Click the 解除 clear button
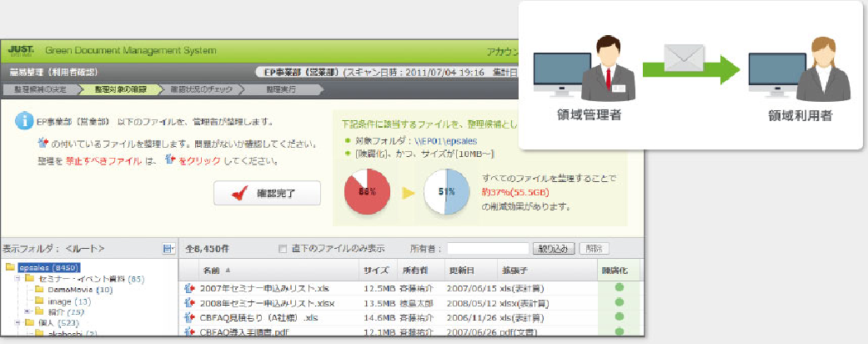 (594, 249)
